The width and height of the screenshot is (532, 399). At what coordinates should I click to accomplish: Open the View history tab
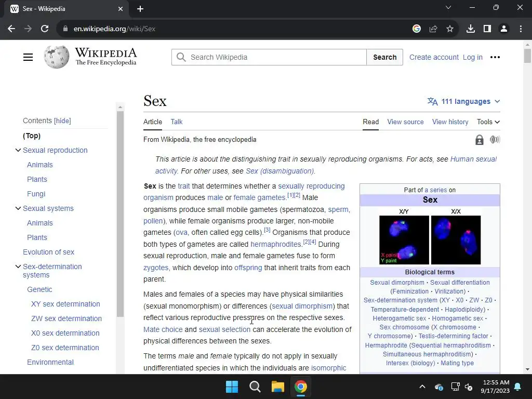tap(450, 122)
